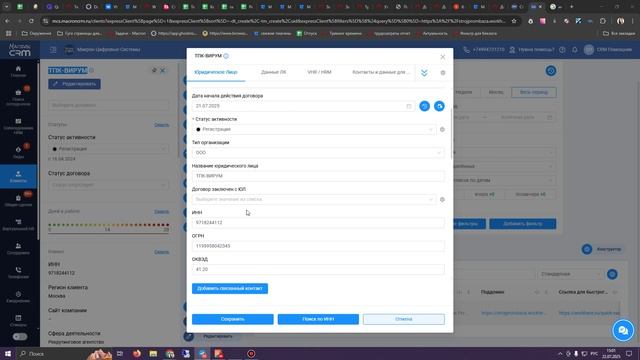Click the Save button in dialog
This screenshot has height=360, width=640.
click(233, 319)
